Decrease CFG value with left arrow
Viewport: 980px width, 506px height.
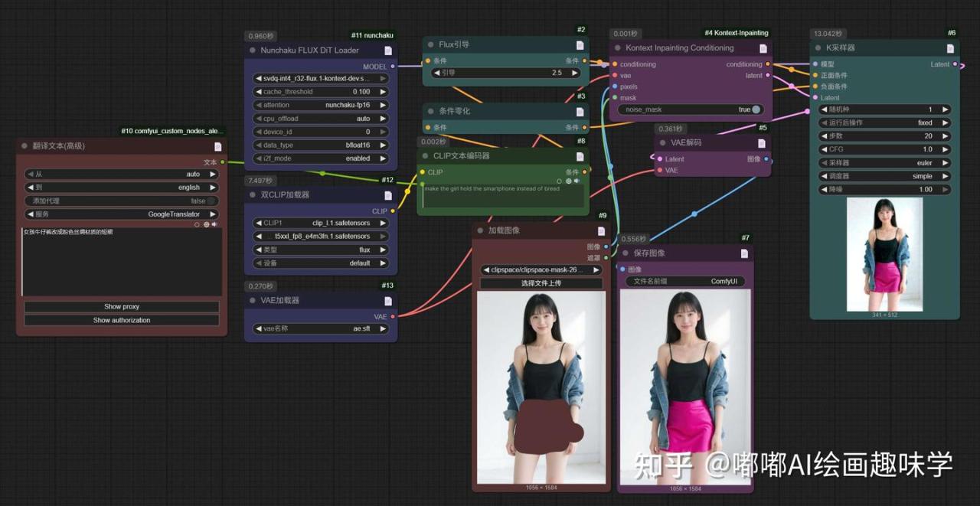[x=824, y=149]
